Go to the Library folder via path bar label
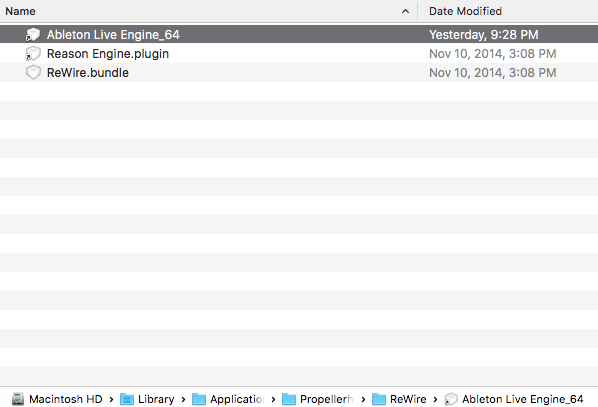 point(156,399)
